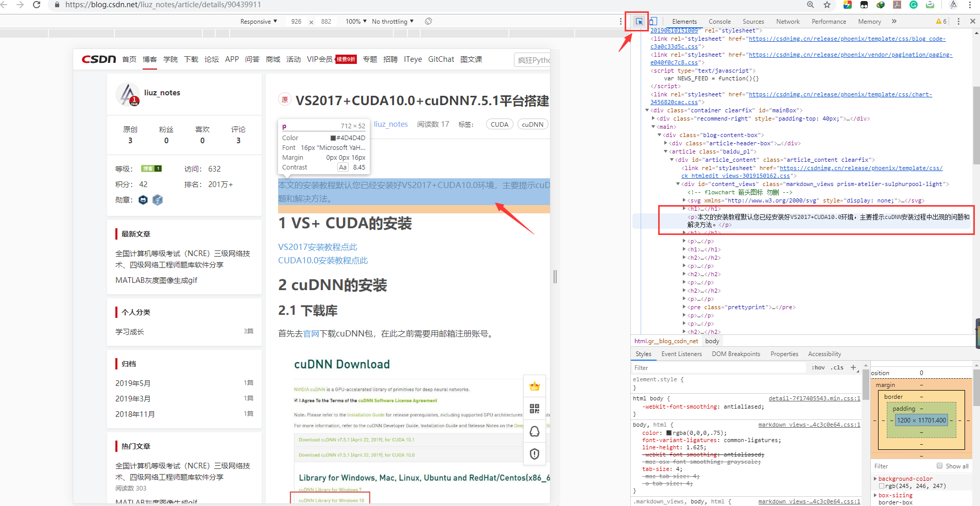Open device toolbar more options menu

[621, 22]
